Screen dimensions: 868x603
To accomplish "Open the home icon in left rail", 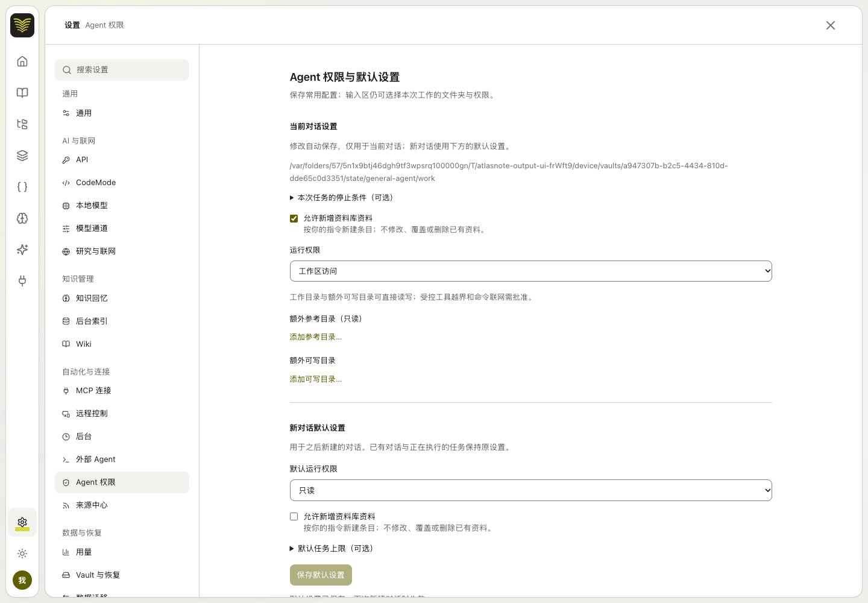I will (x=22, y=62).
